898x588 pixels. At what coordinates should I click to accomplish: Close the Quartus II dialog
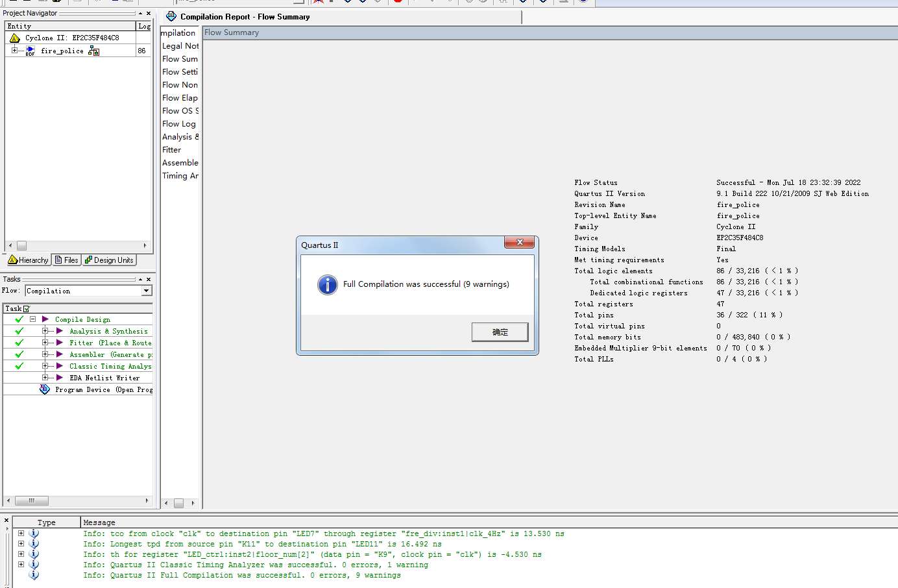[520, 242]
